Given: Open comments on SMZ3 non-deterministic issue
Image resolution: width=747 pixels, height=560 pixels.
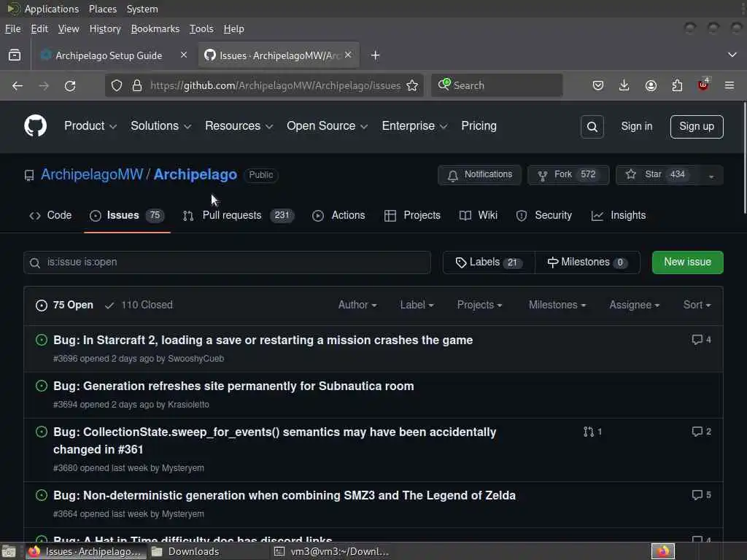Looking at the screenshot, I should point(701,495).
